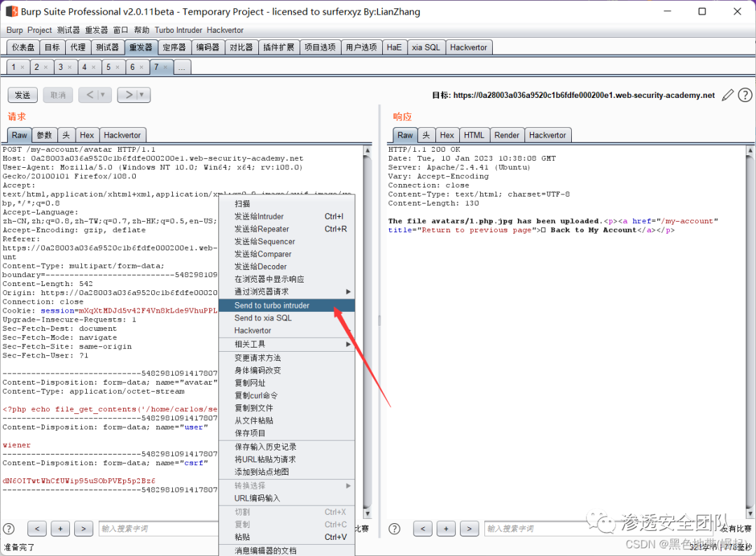This screenshot has height=556, width=756.
Task: Click the response pane vertical scrollbar
Action: [750, 332]
